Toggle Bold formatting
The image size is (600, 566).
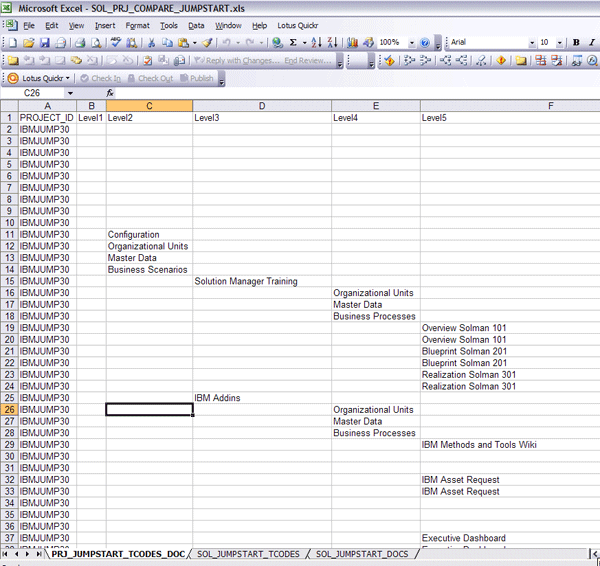(577, 43)
